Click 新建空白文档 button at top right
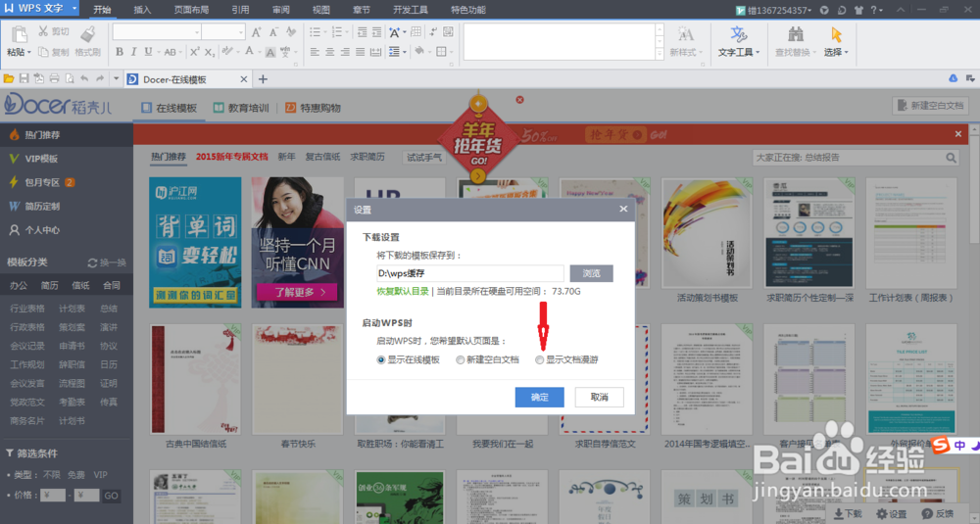The width and height of the screenshot is (980, 524). (930, 106)
